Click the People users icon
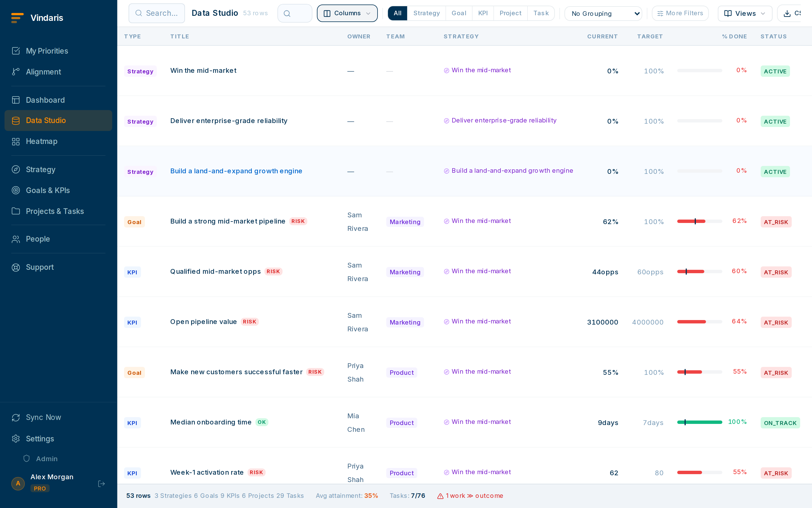 pos(16,239)
